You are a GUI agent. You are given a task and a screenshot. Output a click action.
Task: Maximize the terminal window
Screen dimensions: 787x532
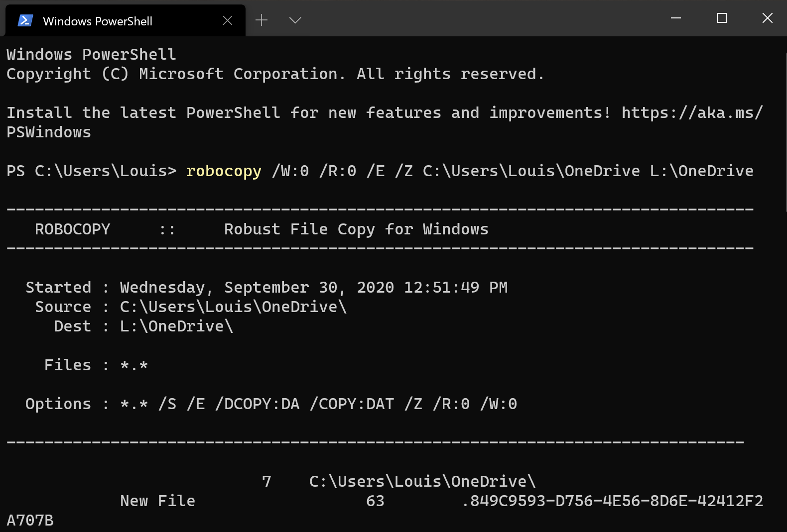722,18
